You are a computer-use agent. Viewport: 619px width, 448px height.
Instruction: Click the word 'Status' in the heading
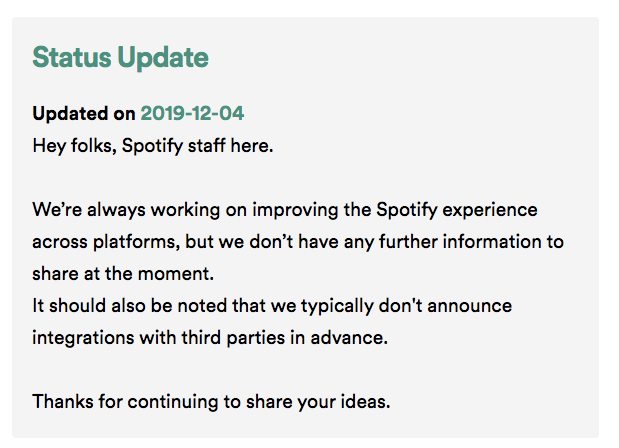point(72,58)
